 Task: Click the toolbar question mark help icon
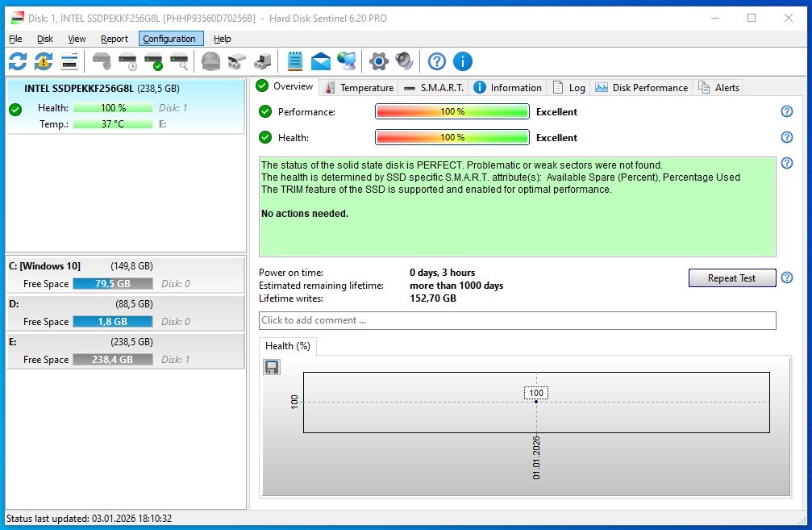pos(436,61)
